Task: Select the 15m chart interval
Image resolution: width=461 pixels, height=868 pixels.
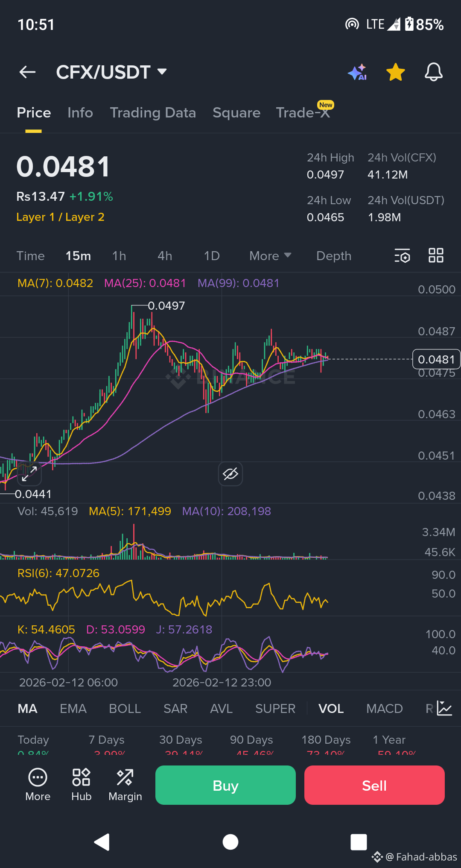Action: 78,256
